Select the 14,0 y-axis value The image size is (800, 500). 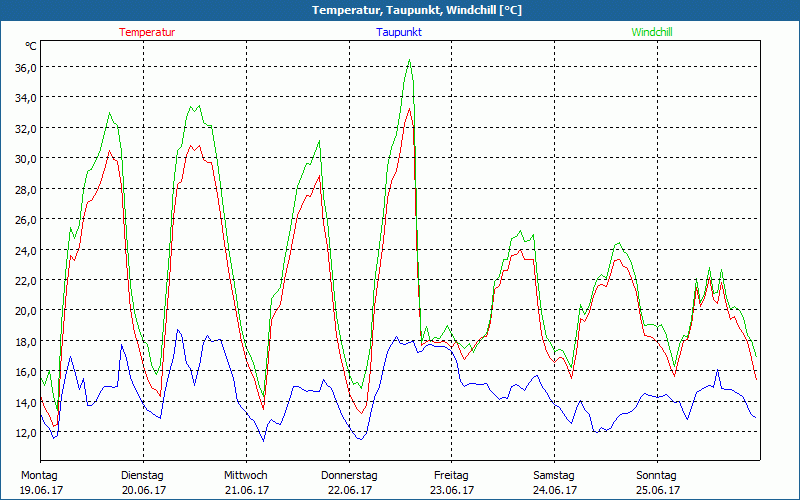click(x=26, y=403)
